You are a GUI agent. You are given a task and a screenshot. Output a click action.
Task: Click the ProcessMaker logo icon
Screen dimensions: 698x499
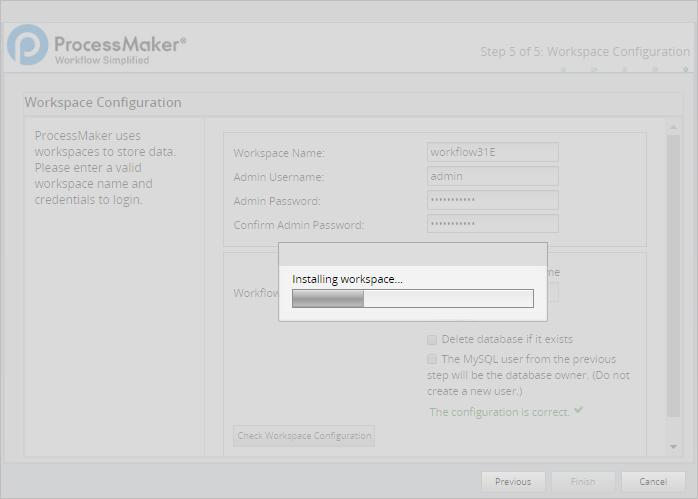pyautogui.click(x=27, y=46)
